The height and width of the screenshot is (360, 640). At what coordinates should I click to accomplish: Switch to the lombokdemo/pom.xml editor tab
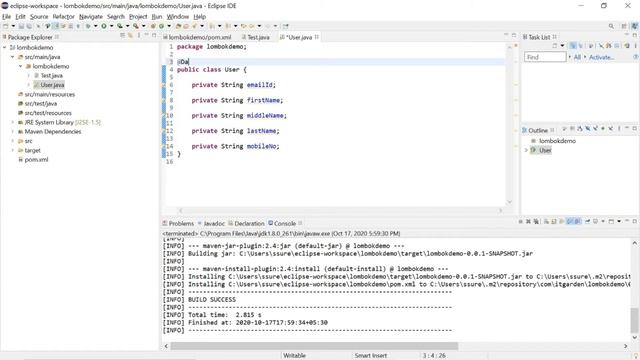(x=197, y=37)
